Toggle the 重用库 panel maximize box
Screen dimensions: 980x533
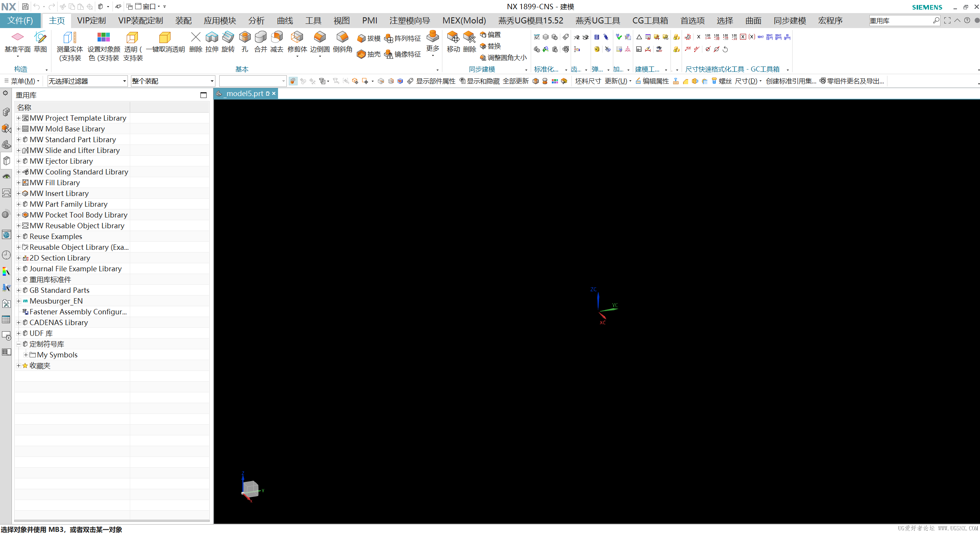(x=204, y=95)
